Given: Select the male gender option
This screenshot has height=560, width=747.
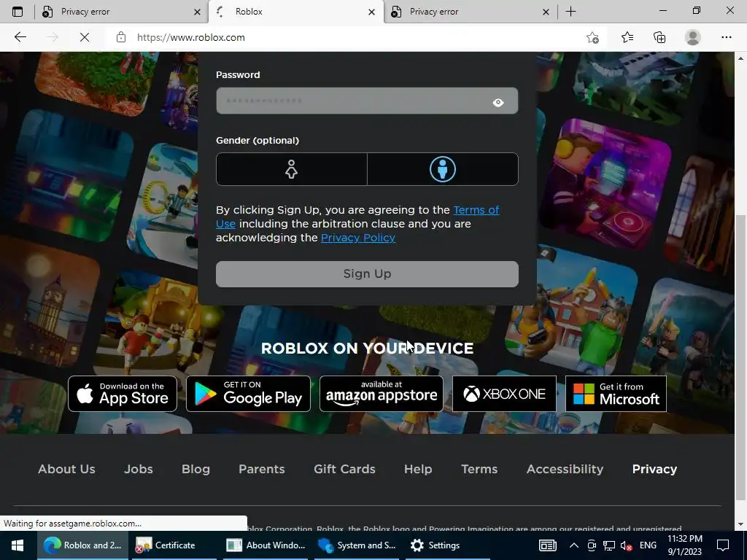Looking at the screenshot, I should [x=443, y=169].
